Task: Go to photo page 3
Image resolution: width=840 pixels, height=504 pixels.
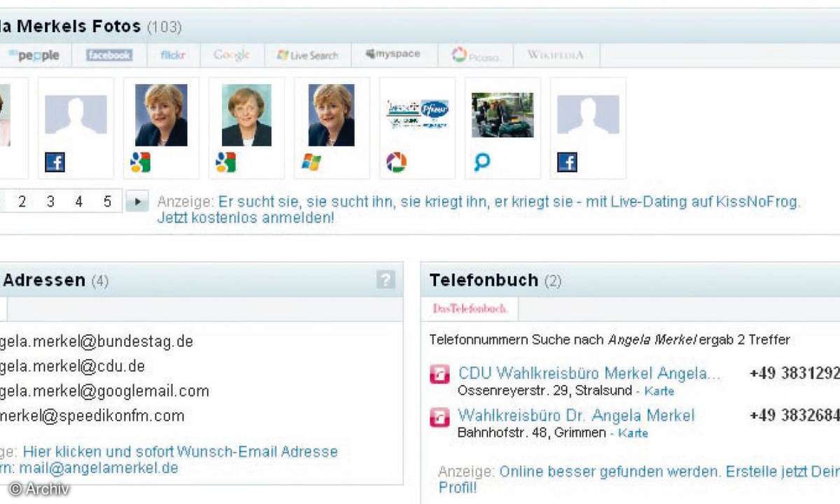Action: pyautogui.click(x=50, y=202)
